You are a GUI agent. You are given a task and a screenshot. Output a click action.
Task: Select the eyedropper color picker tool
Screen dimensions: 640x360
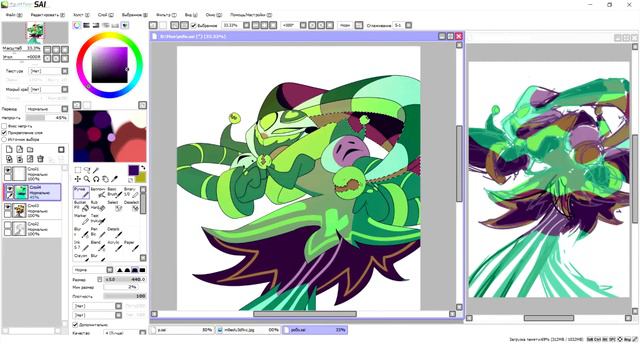click(115, 179)
